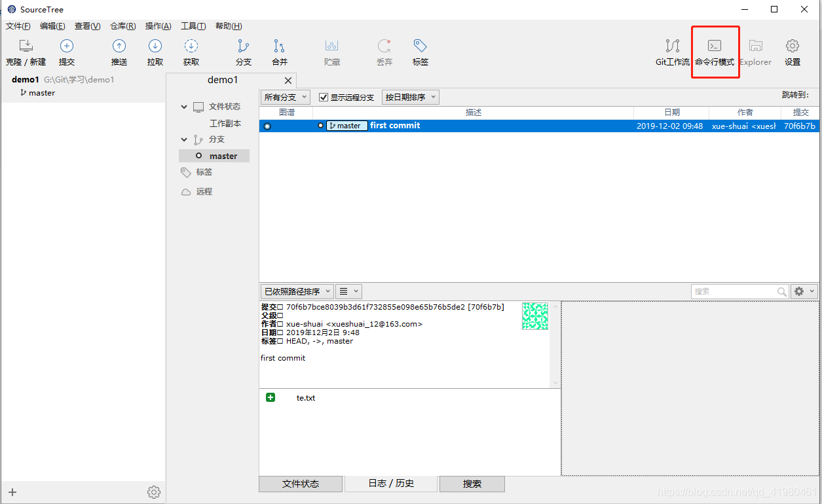Click the author avatar identicon
Screen dimensions: 822x504
coord(535,315)
